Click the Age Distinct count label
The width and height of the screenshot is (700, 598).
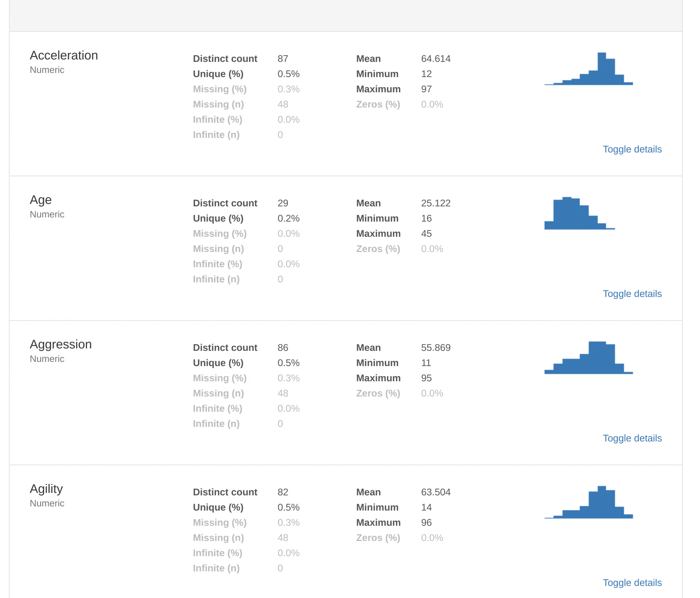click(x=225, y=203)
